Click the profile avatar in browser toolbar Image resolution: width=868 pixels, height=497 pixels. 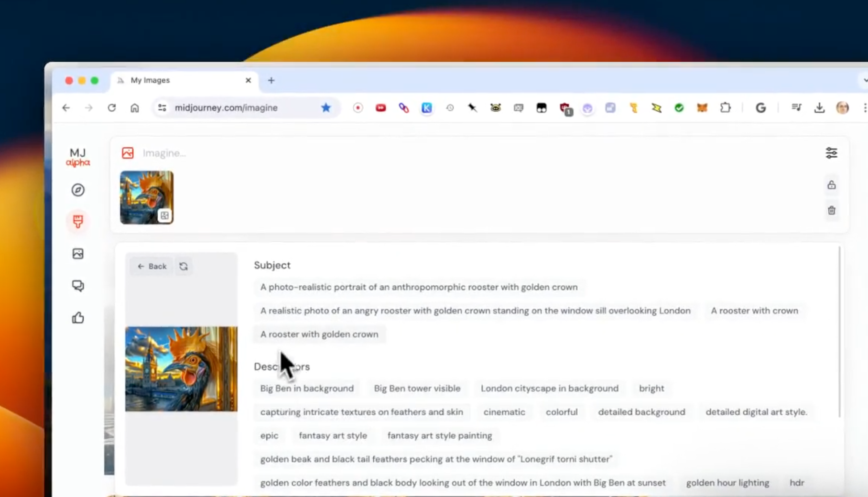(842, 108)
